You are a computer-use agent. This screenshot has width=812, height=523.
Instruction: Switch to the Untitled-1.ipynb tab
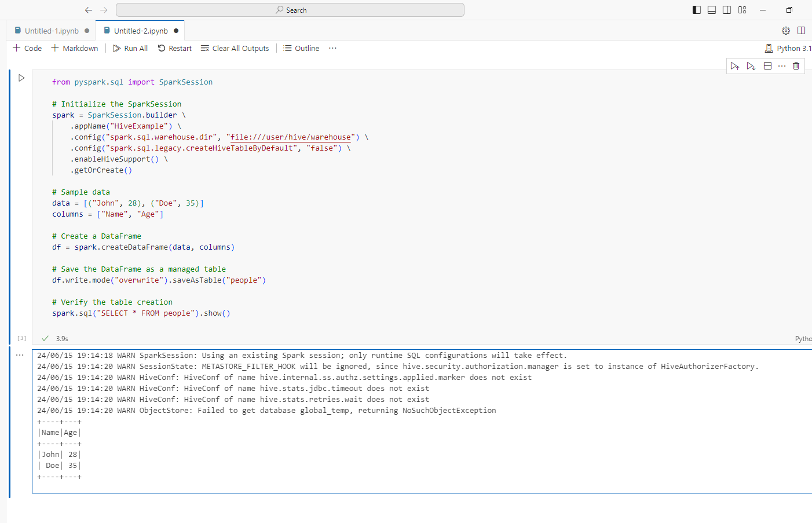[x=52, y=31]
